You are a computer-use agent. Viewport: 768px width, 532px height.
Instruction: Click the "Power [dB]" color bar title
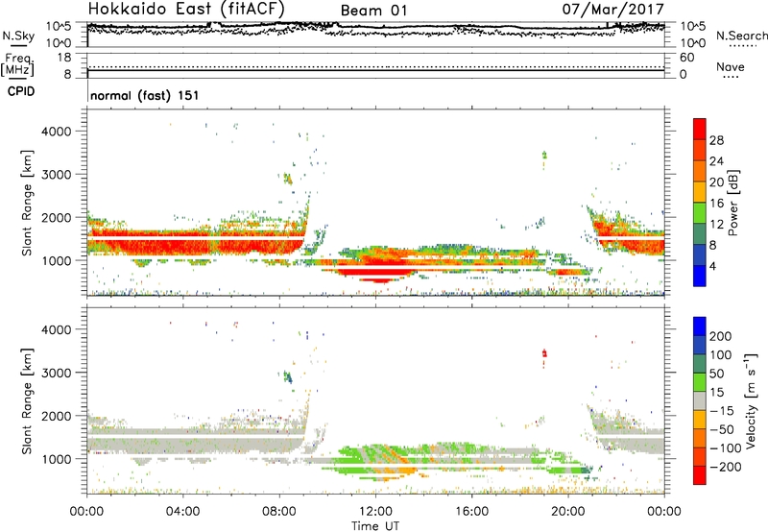(732, 203)
